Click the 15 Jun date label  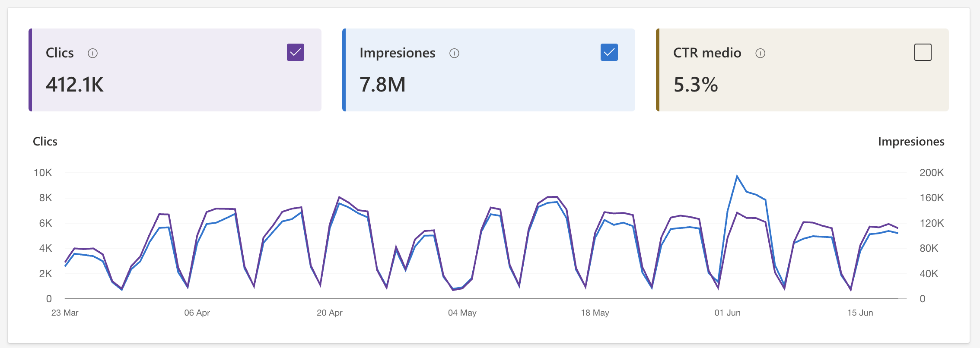click(x=860, y=313)
